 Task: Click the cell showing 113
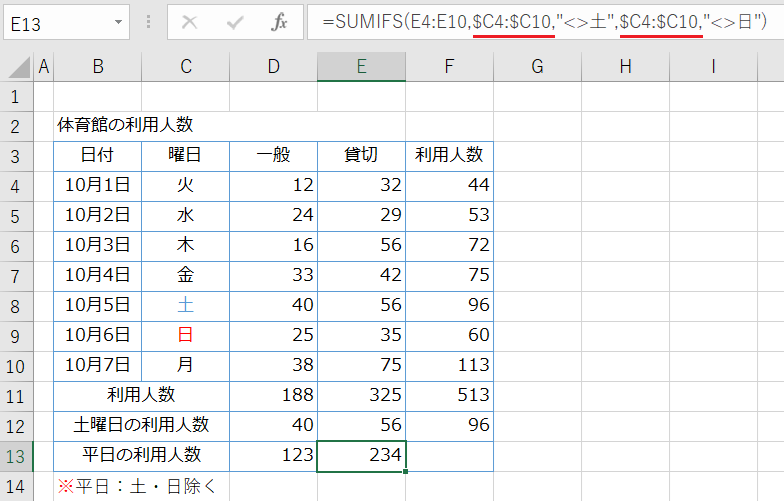450,366
